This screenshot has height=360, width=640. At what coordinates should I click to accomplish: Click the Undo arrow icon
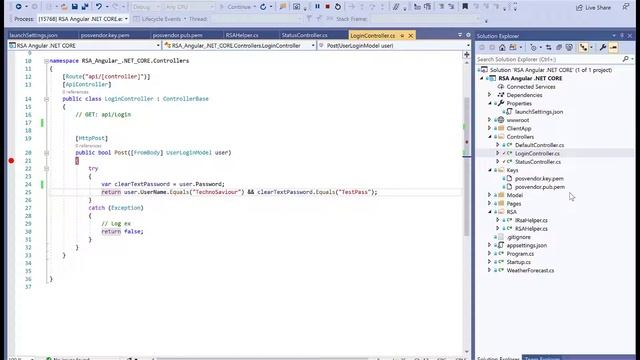click(x=98, y=7)
